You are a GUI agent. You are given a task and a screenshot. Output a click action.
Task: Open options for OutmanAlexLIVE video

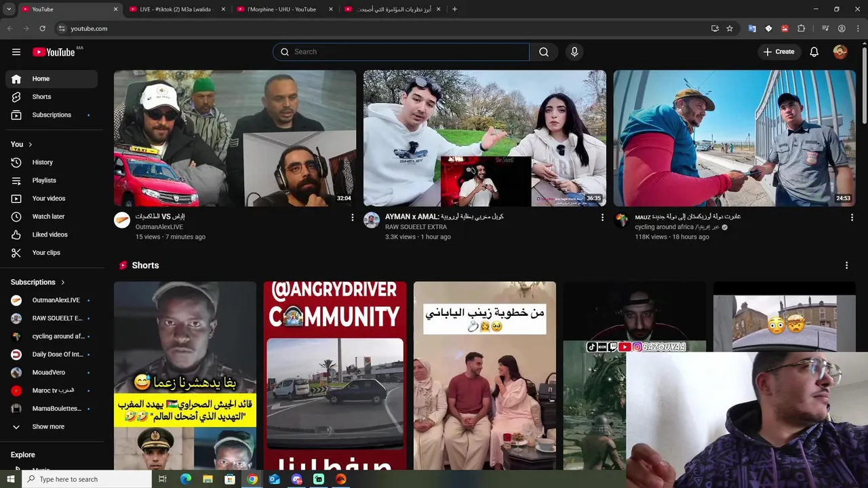pos(352,218)
